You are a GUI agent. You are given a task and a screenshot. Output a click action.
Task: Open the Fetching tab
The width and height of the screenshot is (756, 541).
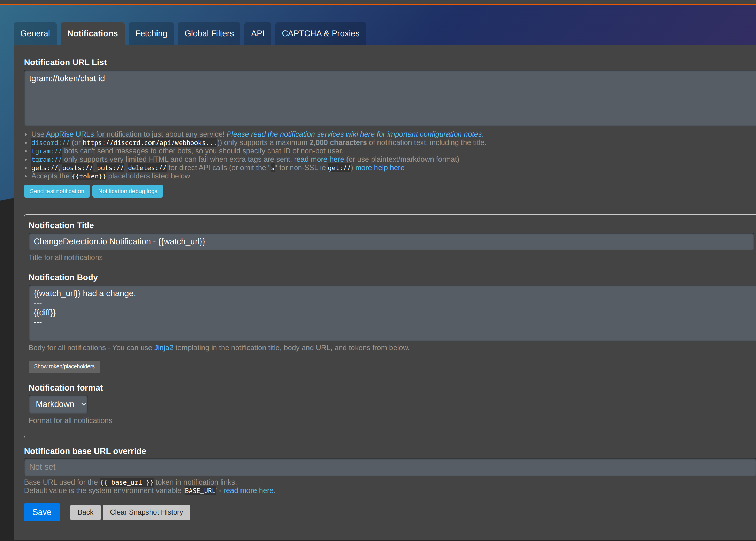click(151, 33)
